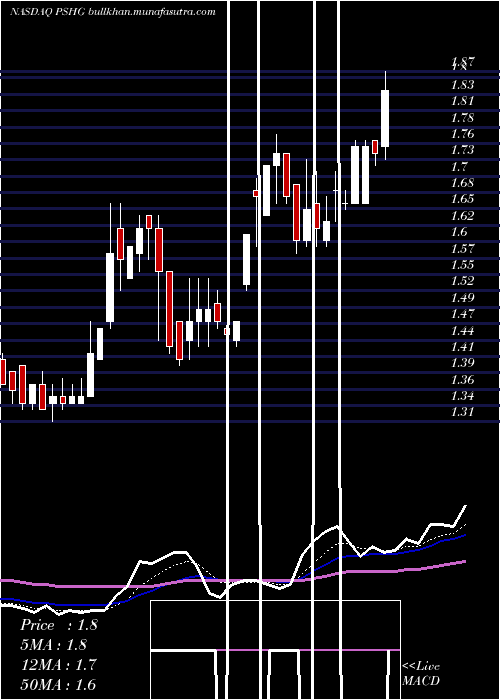Click the 1.55 price axis label
The width and height of the screenshot is (500, 700).
462,265
